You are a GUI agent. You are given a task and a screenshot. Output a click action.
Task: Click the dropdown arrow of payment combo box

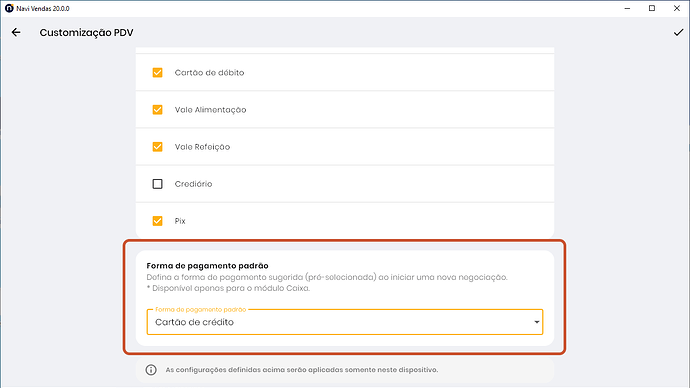[x=536, y=322]
